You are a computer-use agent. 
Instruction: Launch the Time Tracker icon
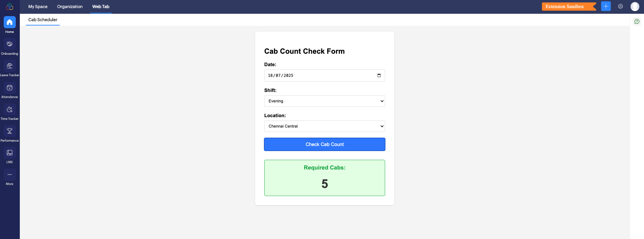tap(9, 110)
